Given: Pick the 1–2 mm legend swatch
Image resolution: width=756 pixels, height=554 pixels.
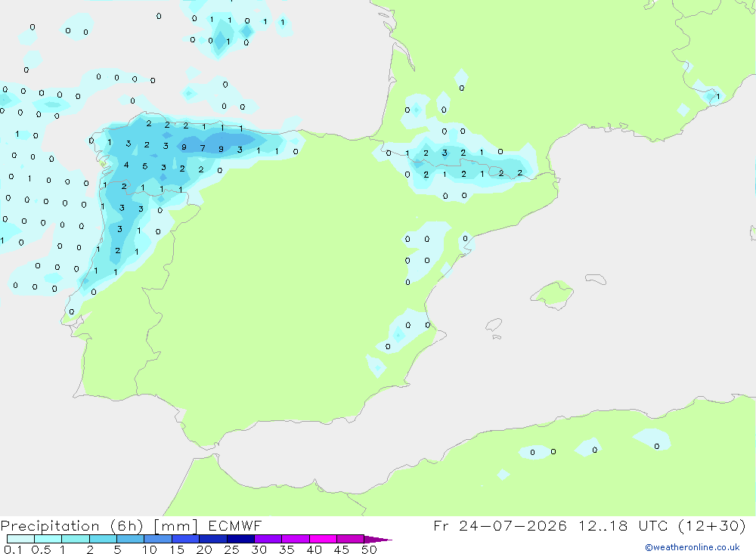Looking at the screenshot, I should click(76, 539).
